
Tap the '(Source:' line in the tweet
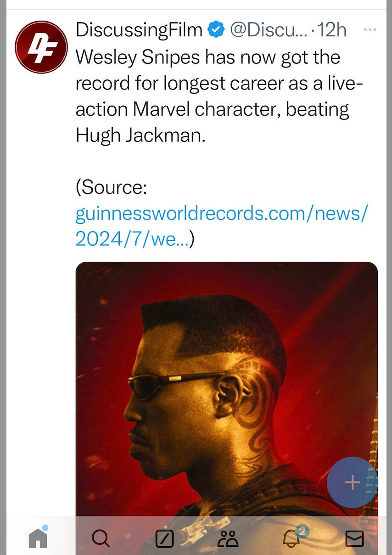coord(111,187)
